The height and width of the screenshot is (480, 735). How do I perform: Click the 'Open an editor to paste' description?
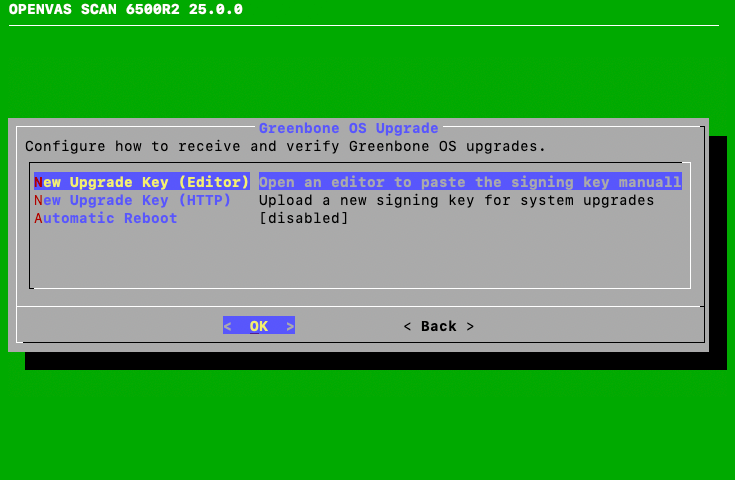pyautogui.click(x=470, y=182)
